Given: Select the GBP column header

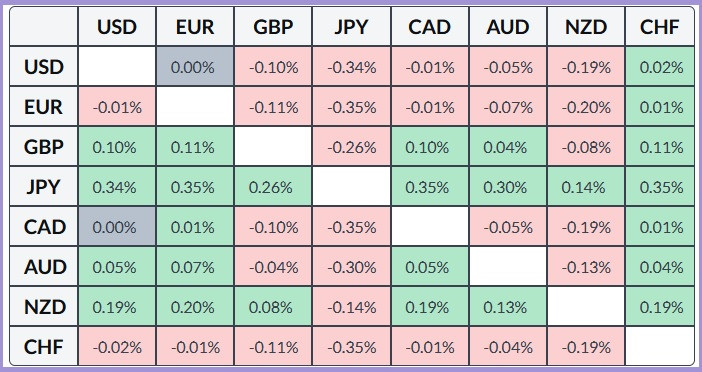Looking at the screenshot, I should click(x=273, y=26).
